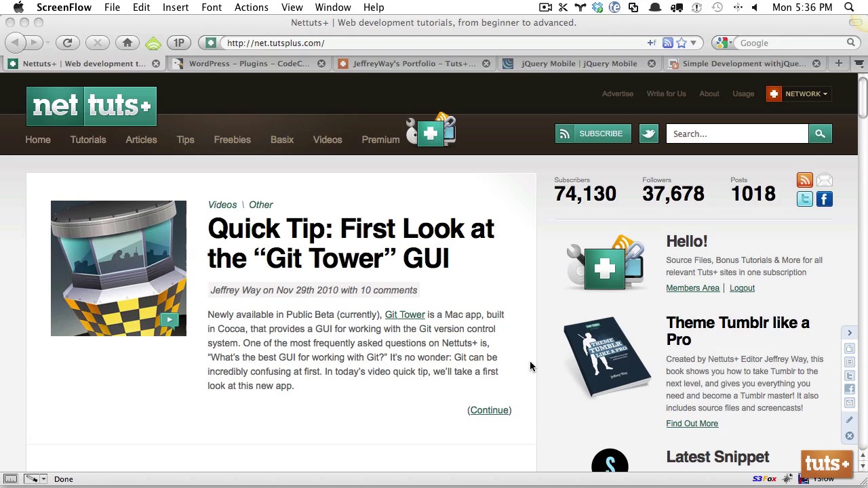Click the pencil edit icon in side panel

click(x=850, y=420)
